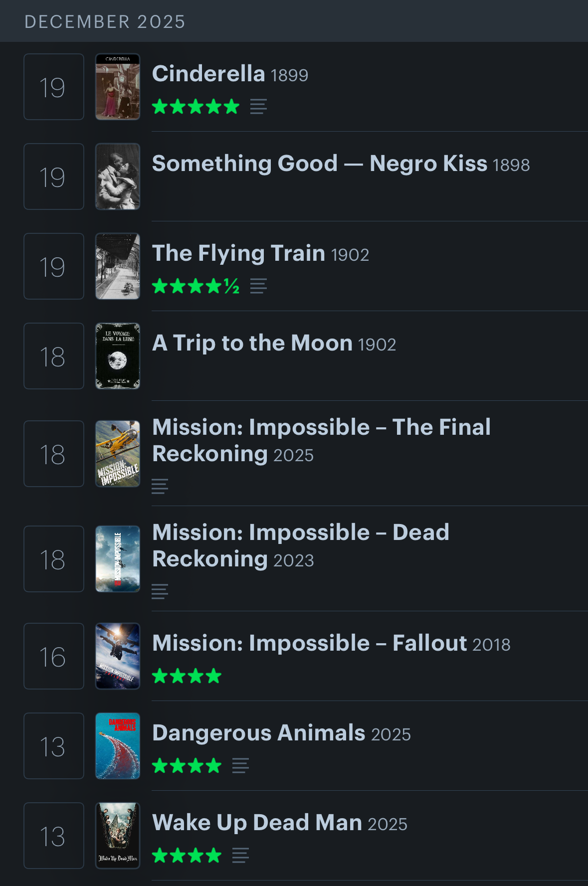
Task: Open A Trip to the Moon title
Action: 252,343
